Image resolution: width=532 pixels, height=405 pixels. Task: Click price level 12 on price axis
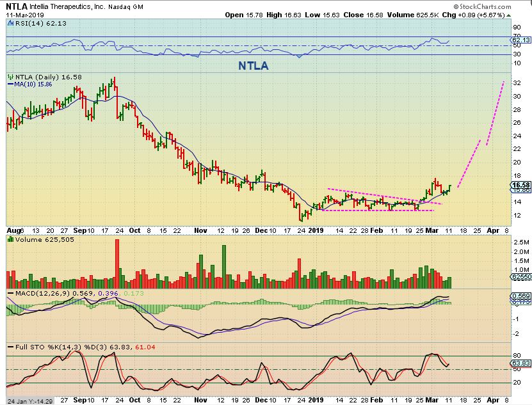click(517, 216)
